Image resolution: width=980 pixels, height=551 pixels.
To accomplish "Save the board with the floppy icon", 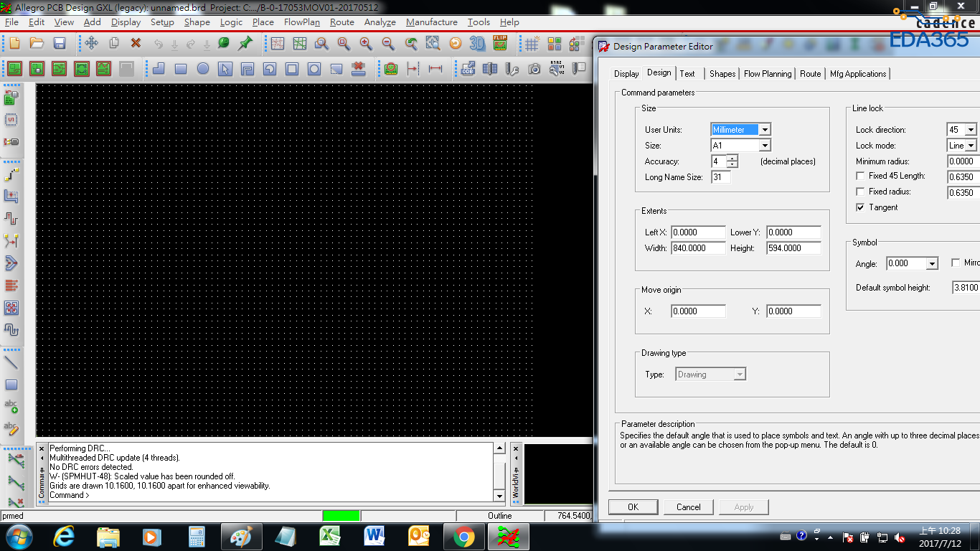I will click(x=60, y=44).
